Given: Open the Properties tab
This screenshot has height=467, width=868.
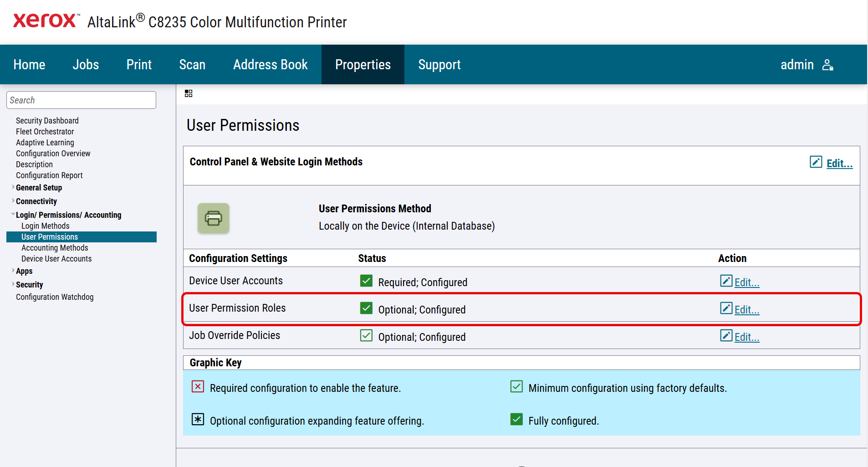Looking at the screenshot, I should (x=363, y=65).
